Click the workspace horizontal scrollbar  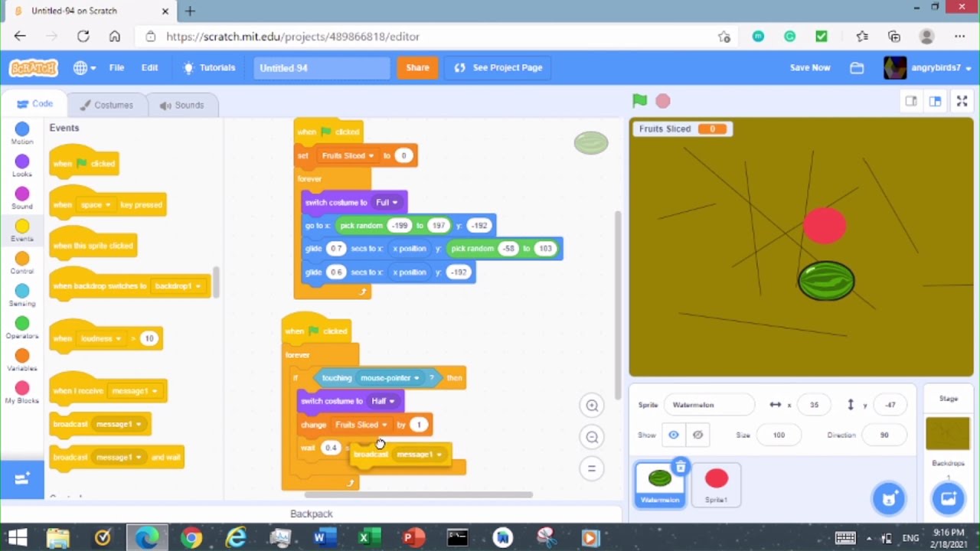click(x=418, y=494)
